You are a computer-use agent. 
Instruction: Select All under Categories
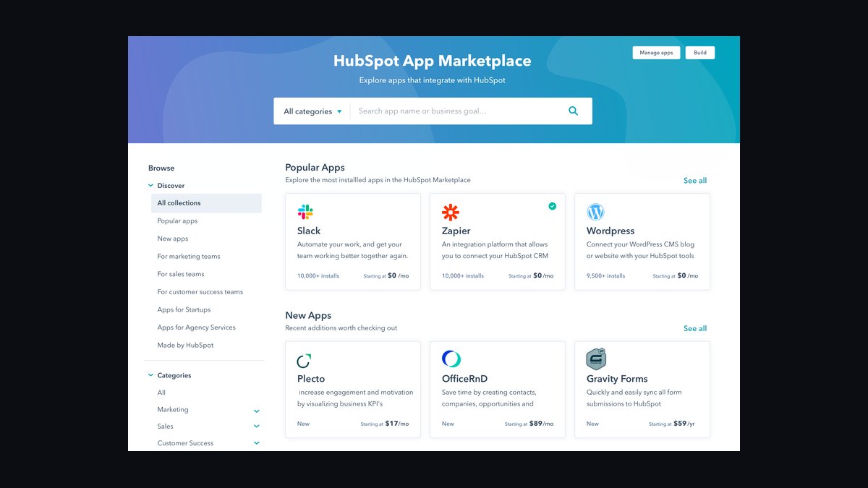161,393
